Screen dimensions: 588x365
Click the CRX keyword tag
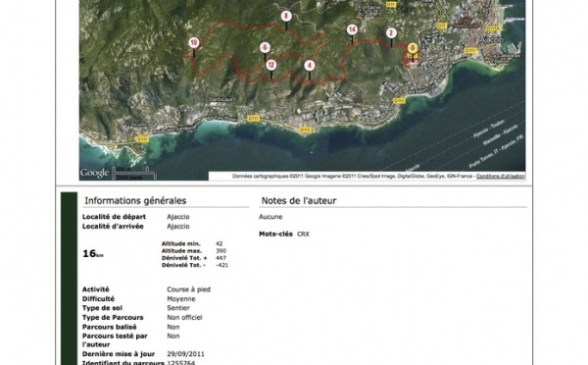pos(303,234)
